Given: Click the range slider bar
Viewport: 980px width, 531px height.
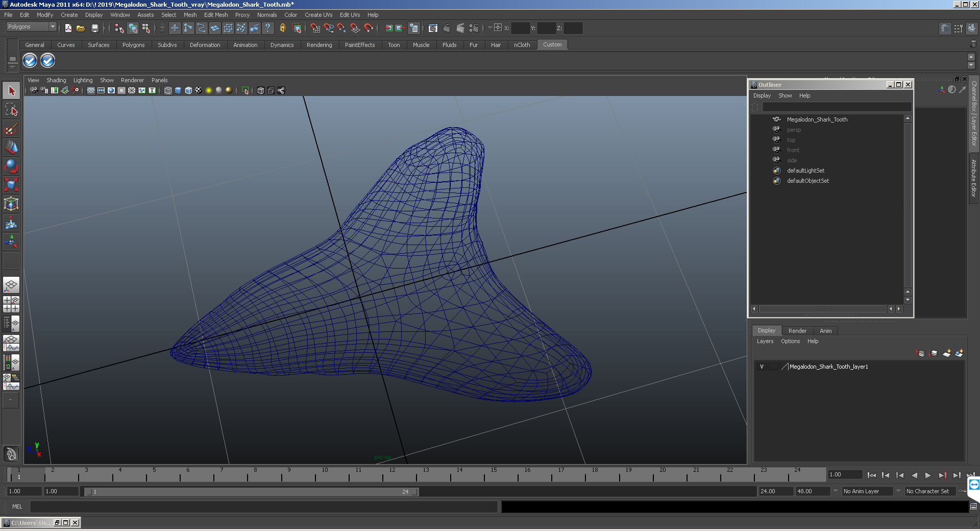Looking at the screenshot, I should click(x=252, y=492).
